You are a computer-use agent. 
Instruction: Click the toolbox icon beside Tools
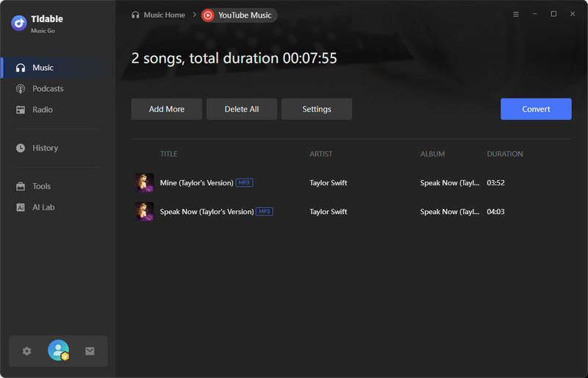(21, 186)
